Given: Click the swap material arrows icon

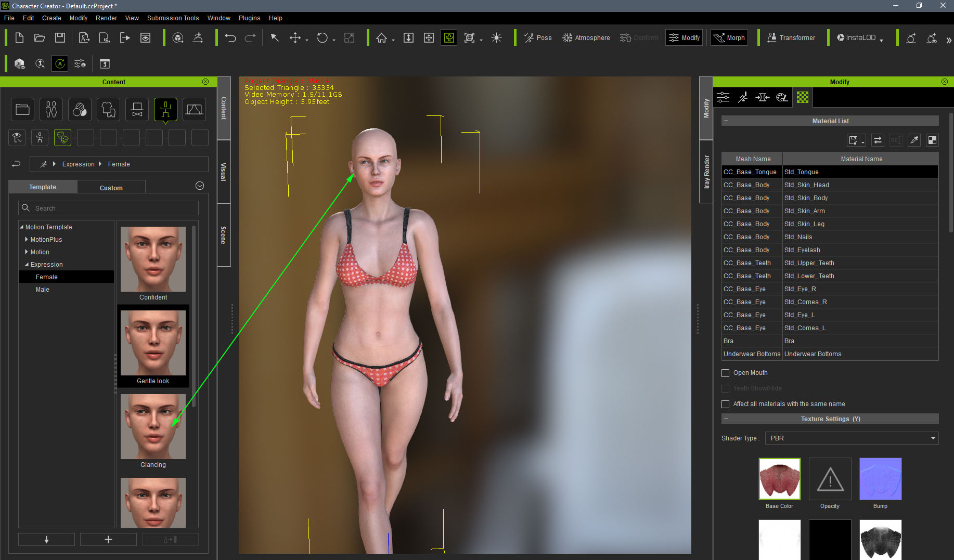Looking at the screenshot, I should (x=878, y=140).
